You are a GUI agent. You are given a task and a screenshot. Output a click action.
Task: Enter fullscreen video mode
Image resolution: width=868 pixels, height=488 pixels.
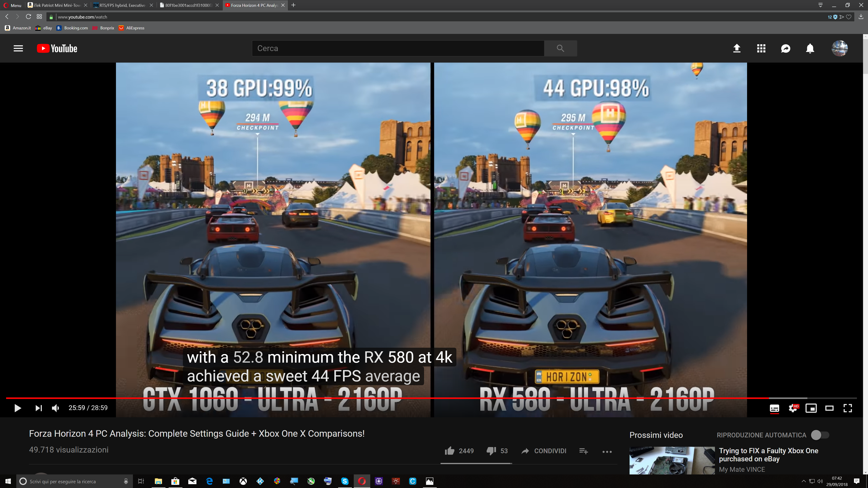click(848, 408)
